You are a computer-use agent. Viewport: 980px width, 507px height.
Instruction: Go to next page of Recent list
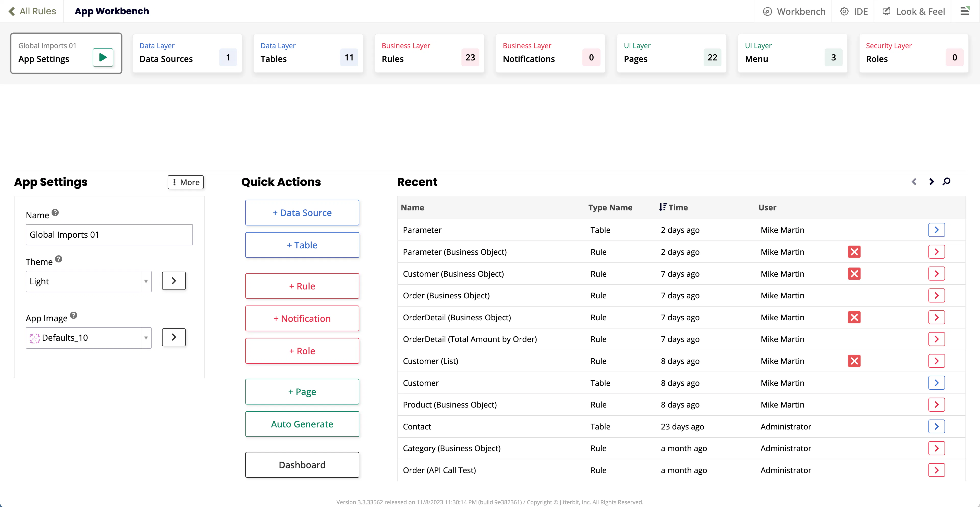(931, 182)
